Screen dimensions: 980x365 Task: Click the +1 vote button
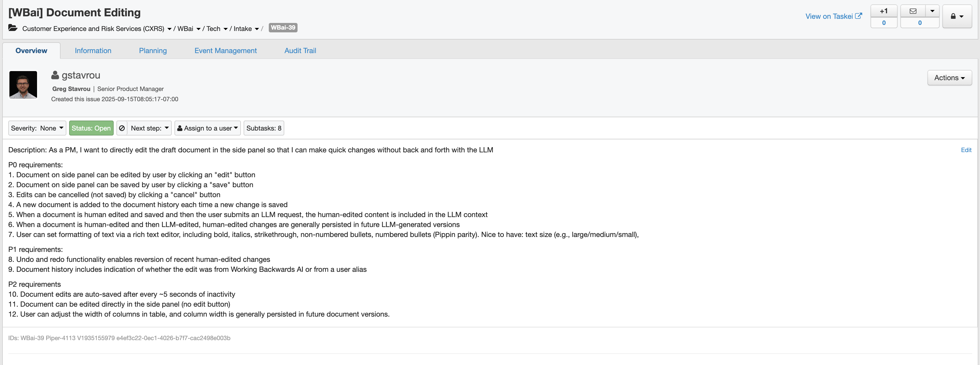coord(883,11)
